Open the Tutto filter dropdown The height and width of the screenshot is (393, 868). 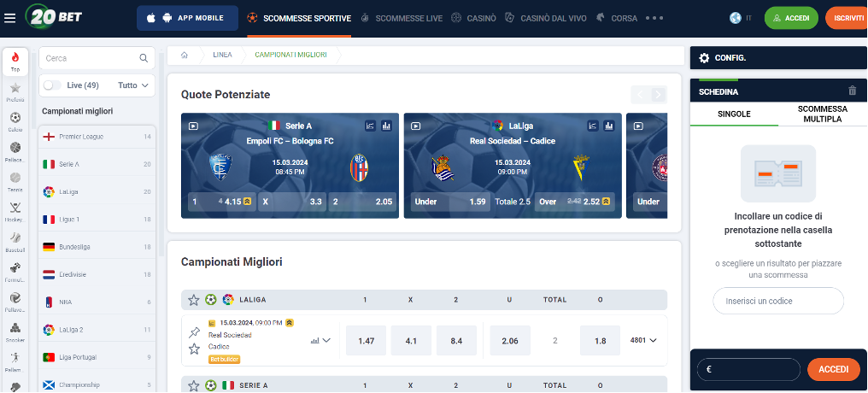pyautogui.click(x=133, y=85)
